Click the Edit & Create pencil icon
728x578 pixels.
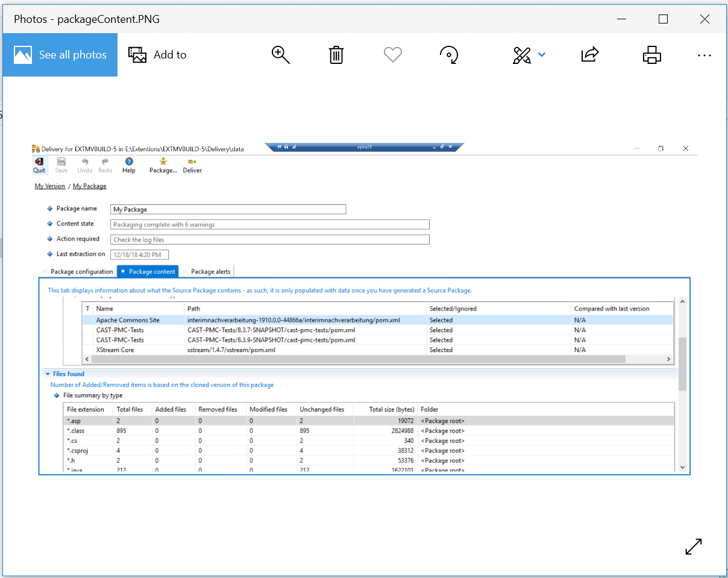click(x=521, y=55)
